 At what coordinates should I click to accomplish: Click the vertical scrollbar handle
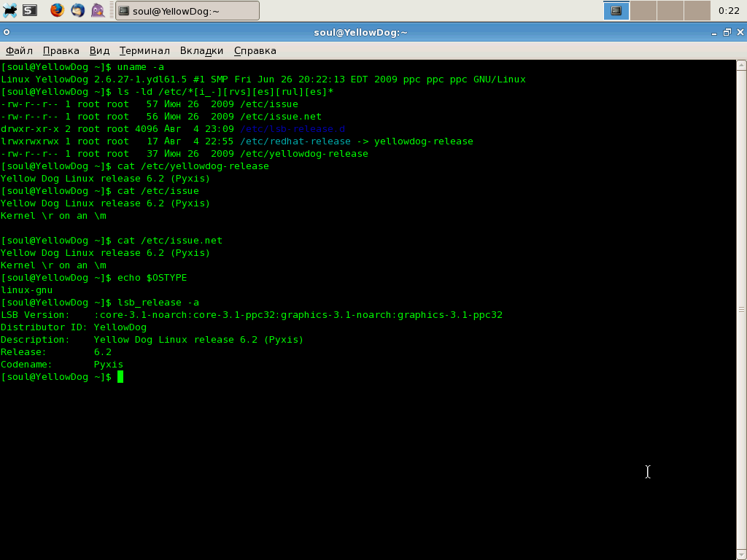click(741, 309)
